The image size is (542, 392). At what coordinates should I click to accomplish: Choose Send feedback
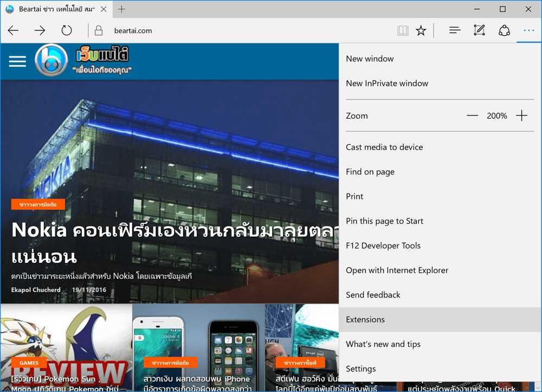[x=440, y=295]
